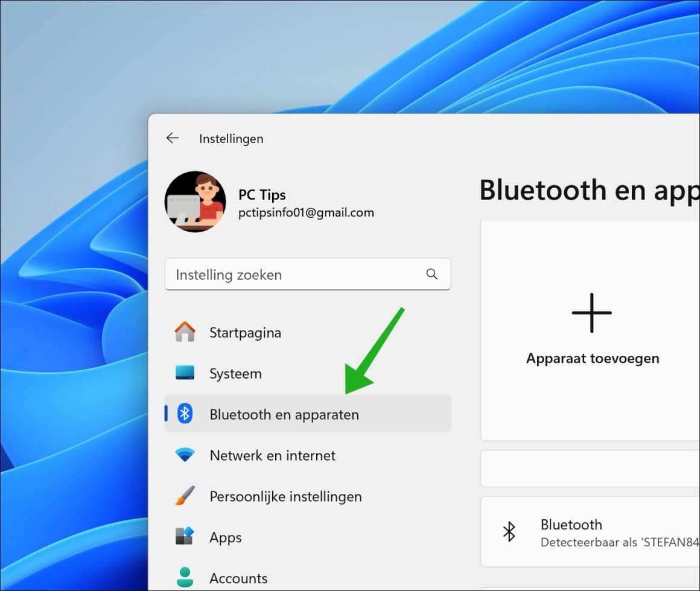Focus the Instelling zoeken search field
Image resolution: width=700 pixels, height=591 pixels.
(308, 274)
